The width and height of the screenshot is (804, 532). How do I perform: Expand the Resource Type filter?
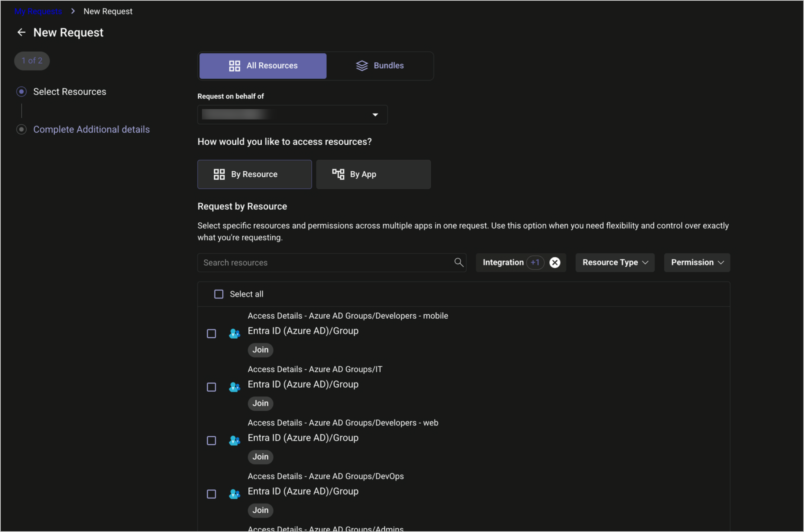coord(615,263)
